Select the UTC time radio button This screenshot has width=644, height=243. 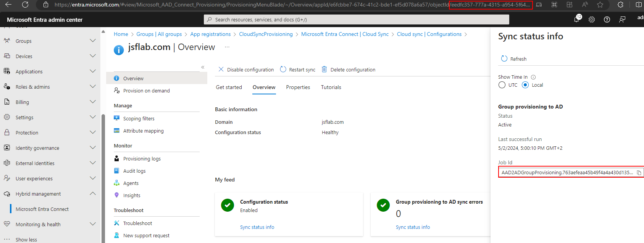click(502, 85)
